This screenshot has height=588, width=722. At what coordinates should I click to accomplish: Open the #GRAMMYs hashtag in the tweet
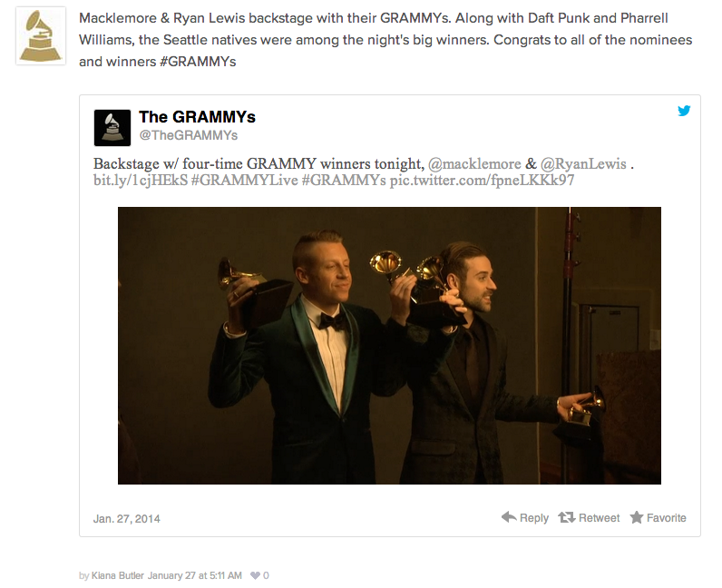(x=344, y=181)
